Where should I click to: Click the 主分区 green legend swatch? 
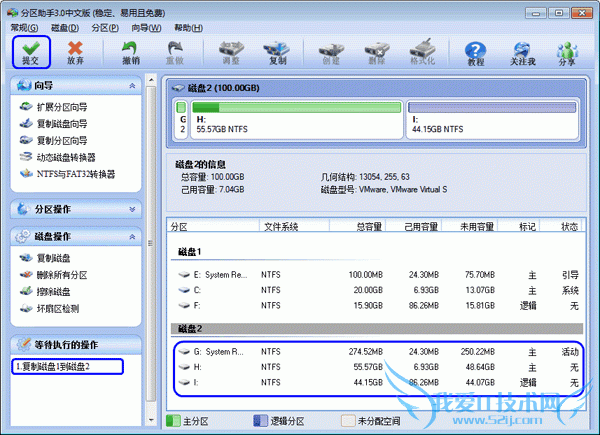[173, 421]
